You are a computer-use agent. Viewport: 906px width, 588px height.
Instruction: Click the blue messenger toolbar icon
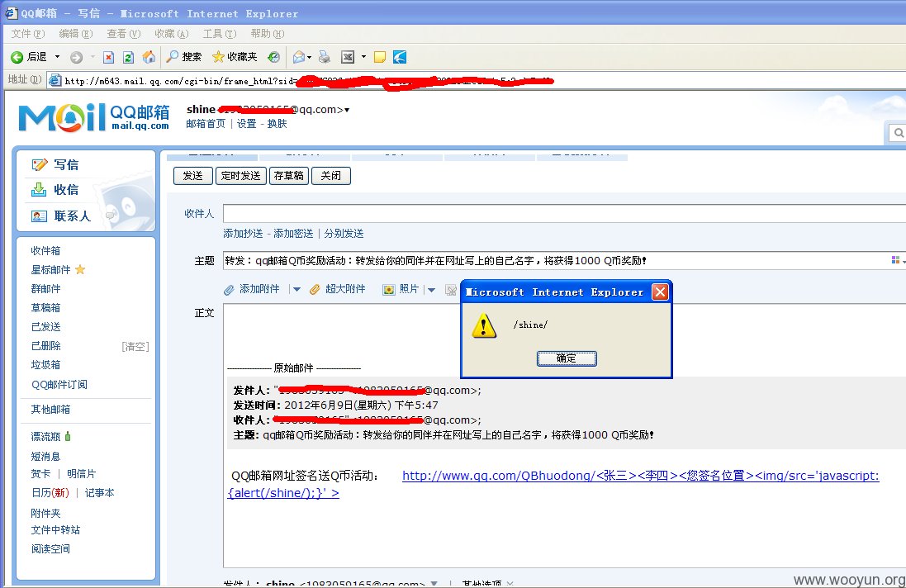tap(400, 57)
